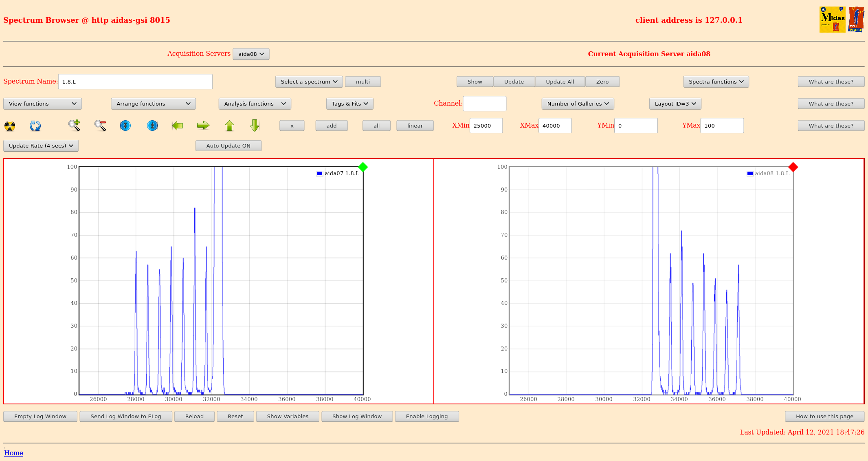
Task: Zoom out with the red minus magnifier
Action: pos(100,126)
